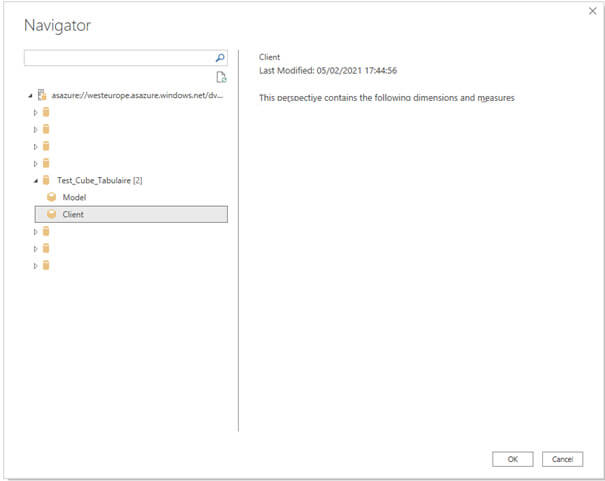Dismiss the dialog with Cancel
The width and height of the screenshot is (605, 481).
click(562, 459)
